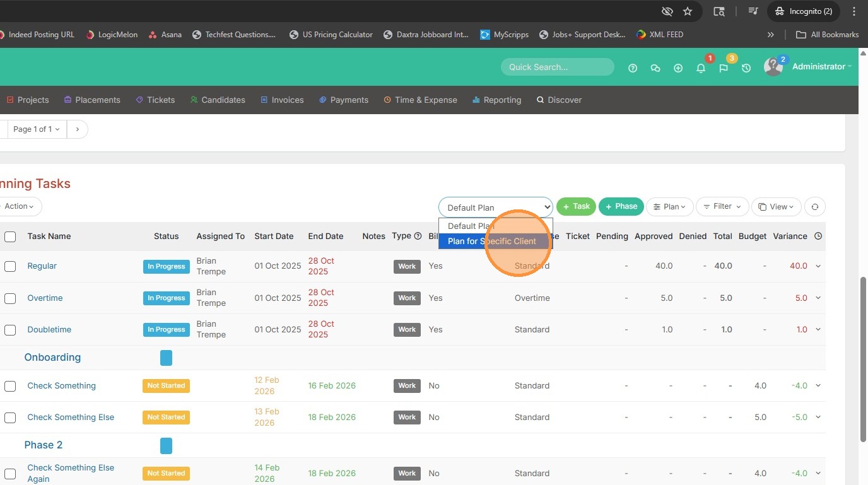Check the Overtime task checkbox
868x485 pixels.
coord(10,298)
